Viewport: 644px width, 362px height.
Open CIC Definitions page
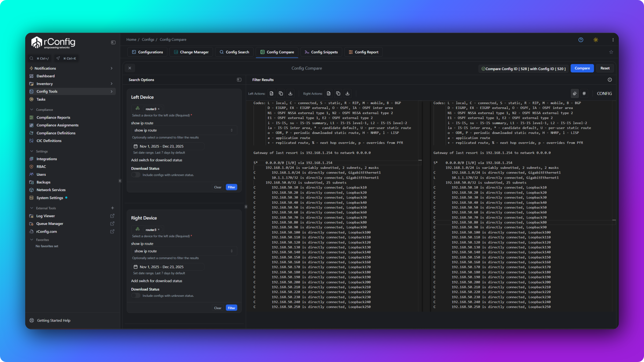49,141
